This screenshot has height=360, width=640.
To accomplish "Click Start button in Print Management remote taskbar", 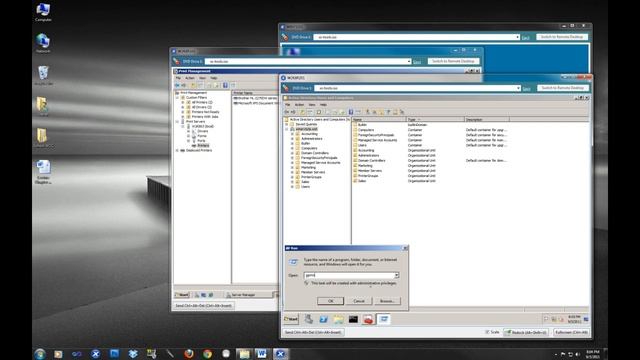I will tap(182, 295).
